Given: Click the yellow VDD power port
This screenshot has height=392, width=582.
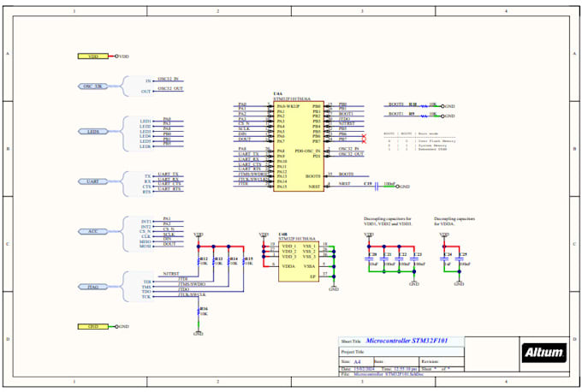Looking at the screenshot, I should [x=93, y=56].
